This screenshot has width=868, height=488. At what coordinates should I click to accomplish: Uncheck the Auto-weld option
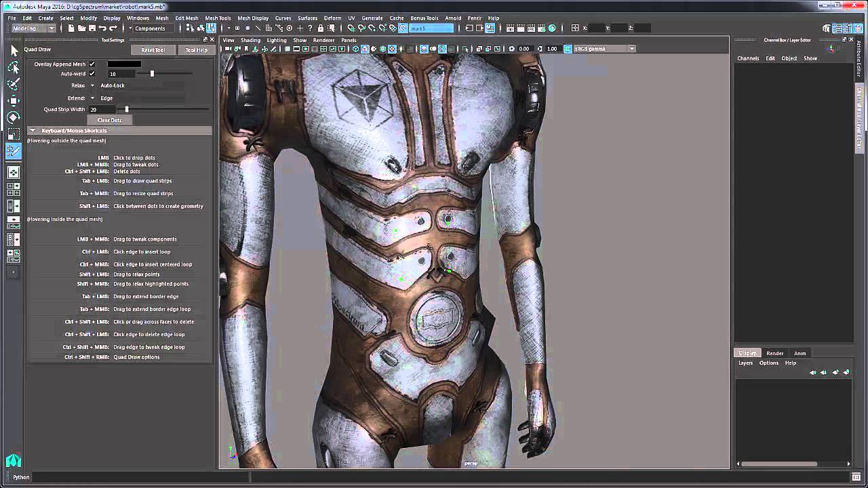tap(93, 73)
